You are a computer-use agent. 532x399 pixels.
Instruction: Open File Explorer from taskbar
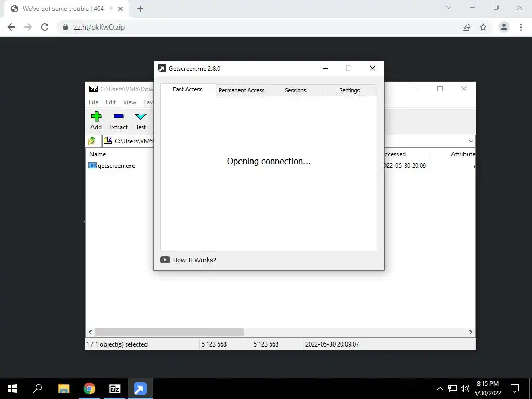click(x=63, y=389)
